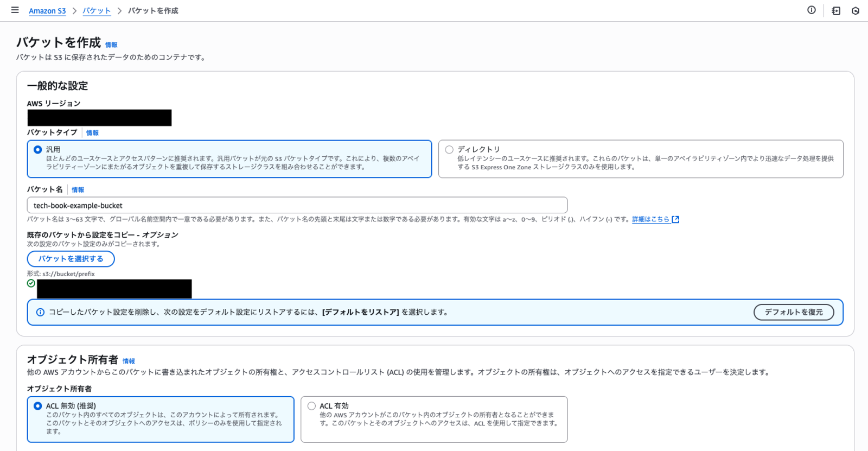The height and width of the screenshot is (451, 868).
Task: Open the info panel icon in top bar
Action: coord(812,10)
